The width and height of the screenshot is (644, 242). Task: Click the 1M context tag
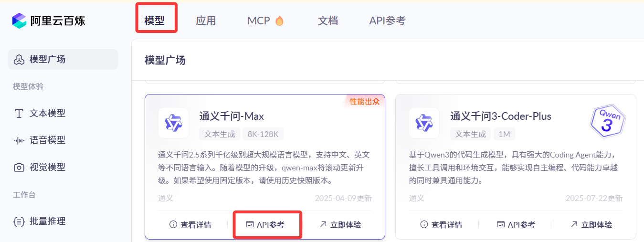point(504,134)
